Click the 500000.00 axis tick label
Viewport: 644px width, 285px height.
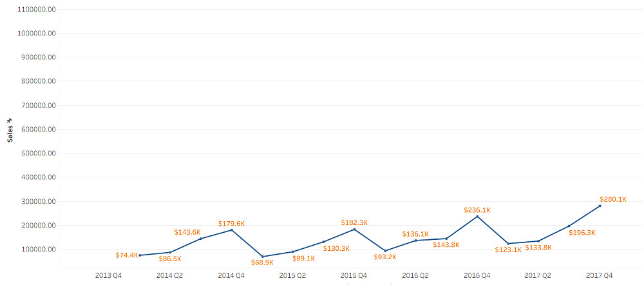39,153
